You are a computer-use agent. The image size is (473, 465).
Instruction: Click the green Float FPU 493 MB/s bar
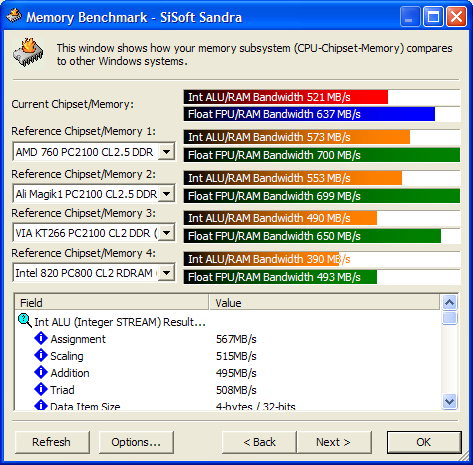coord(280,277)
